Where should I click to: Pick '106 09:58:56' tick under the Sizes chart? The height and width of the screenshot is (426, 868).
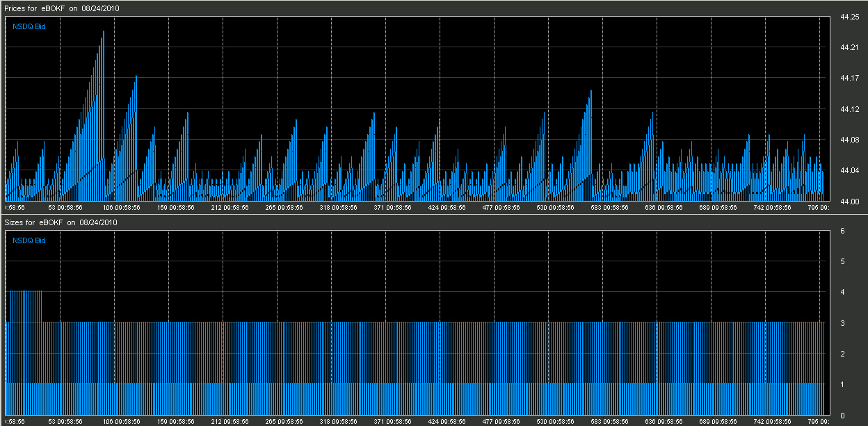pos(122,421)
